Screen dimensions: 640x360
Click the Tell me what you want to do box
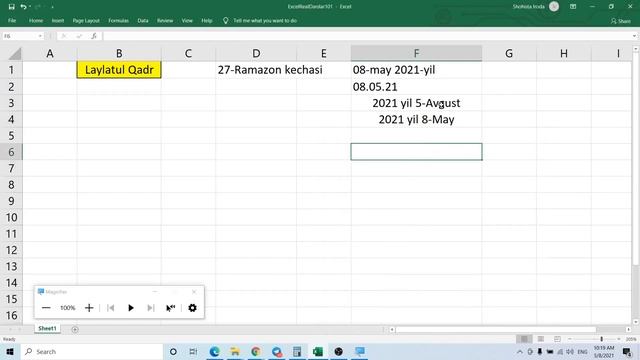260,20
